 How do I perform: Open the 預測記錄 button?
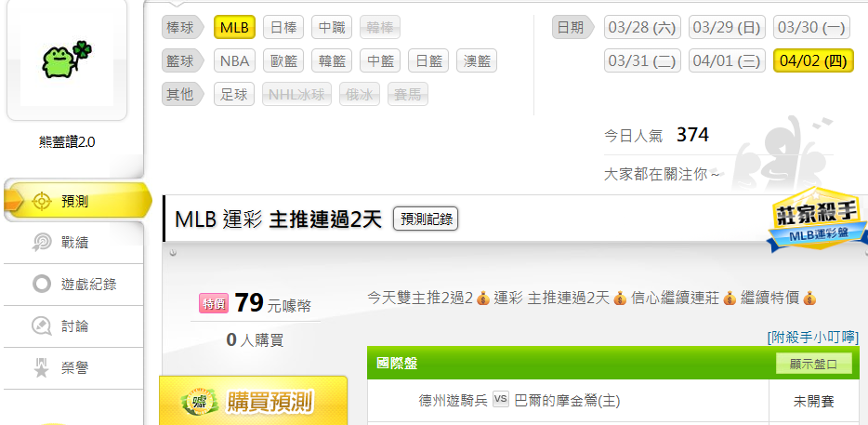coord(426,219)
